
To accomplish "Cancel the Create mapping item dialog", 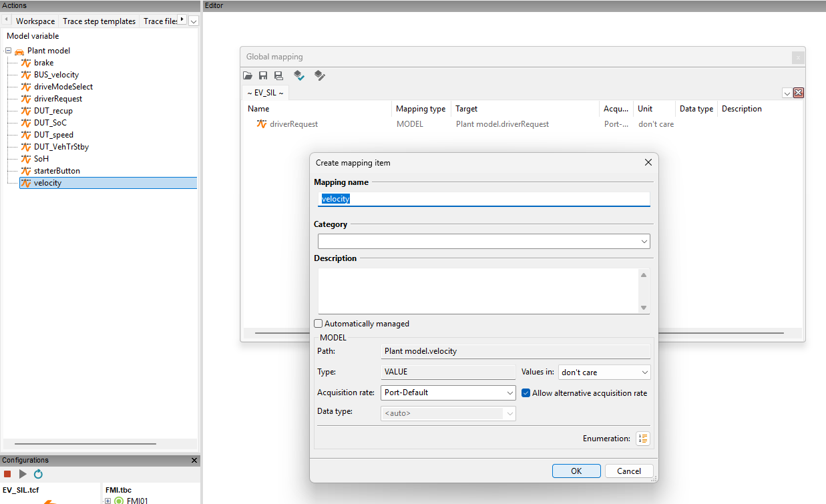I will (x=629, y=471).
